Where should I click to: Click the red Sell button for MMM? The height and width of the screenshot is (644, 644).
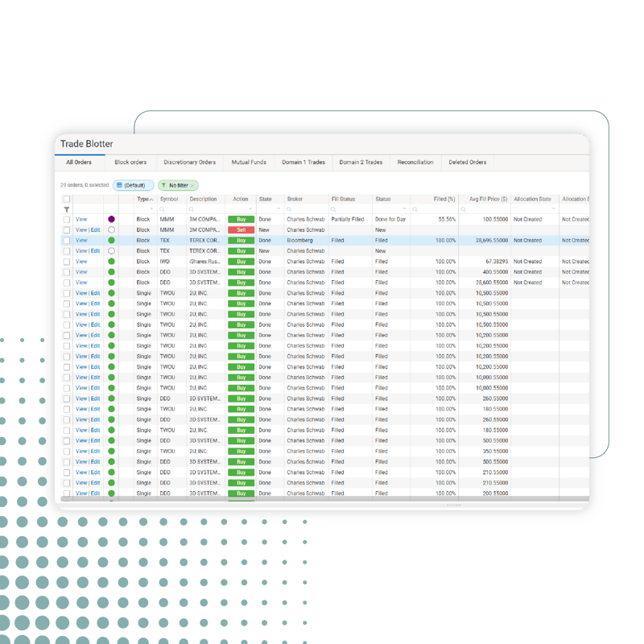(x=241, y=230)
